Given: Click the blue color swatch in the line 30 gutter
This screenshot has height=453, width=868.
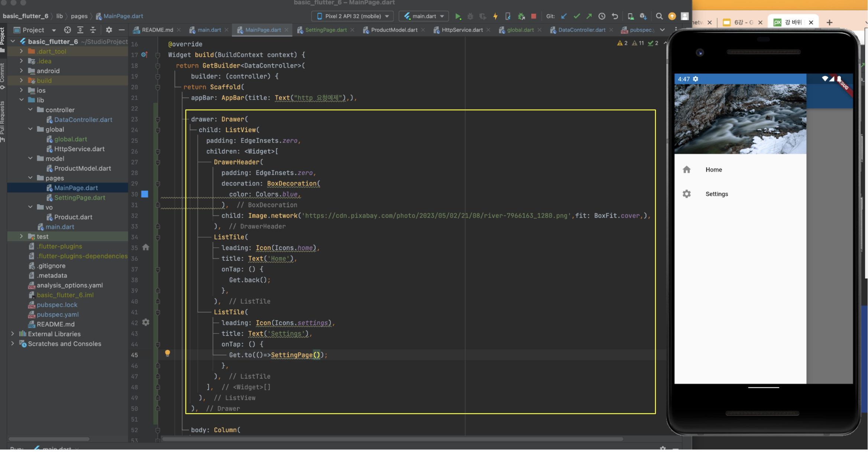Looking at the screenshot, I should coord(145,194).
